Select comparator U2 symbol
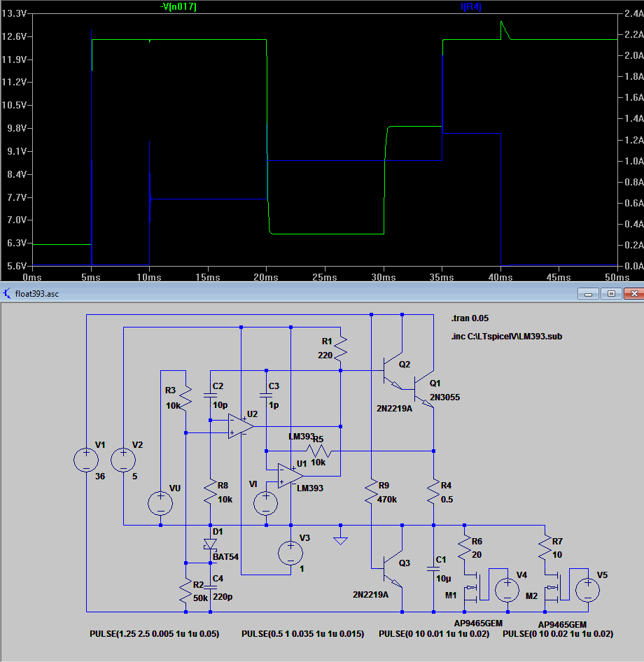 [x=241, y=426]
